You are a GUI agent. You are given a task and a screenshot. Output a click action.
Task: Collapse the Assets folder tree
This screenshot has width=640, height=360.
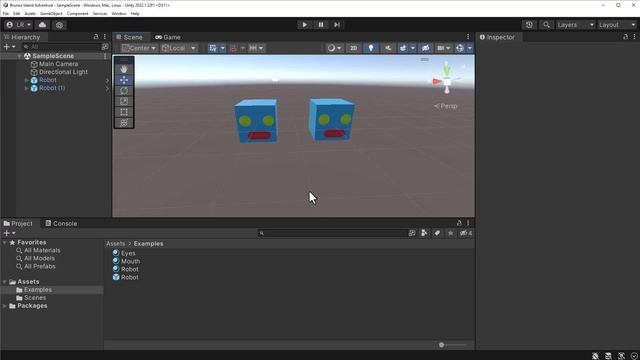[x=5, y=282]
